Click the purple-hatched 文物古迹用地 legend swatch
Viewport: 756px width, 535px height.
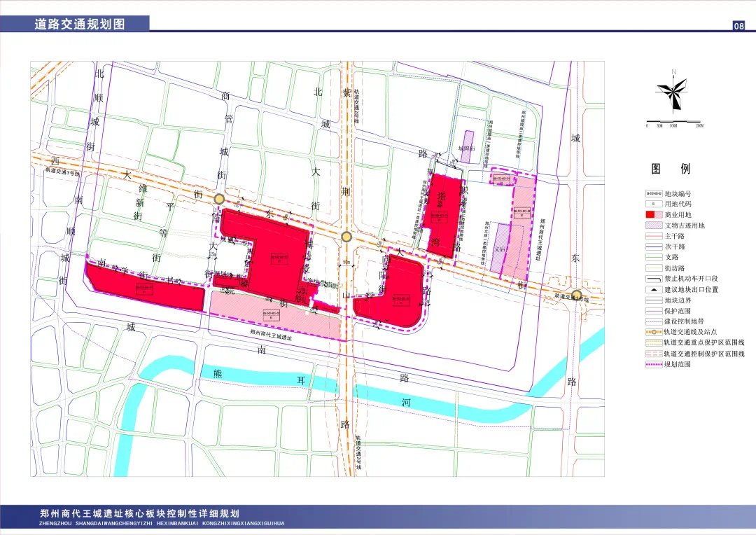(654, 225)
